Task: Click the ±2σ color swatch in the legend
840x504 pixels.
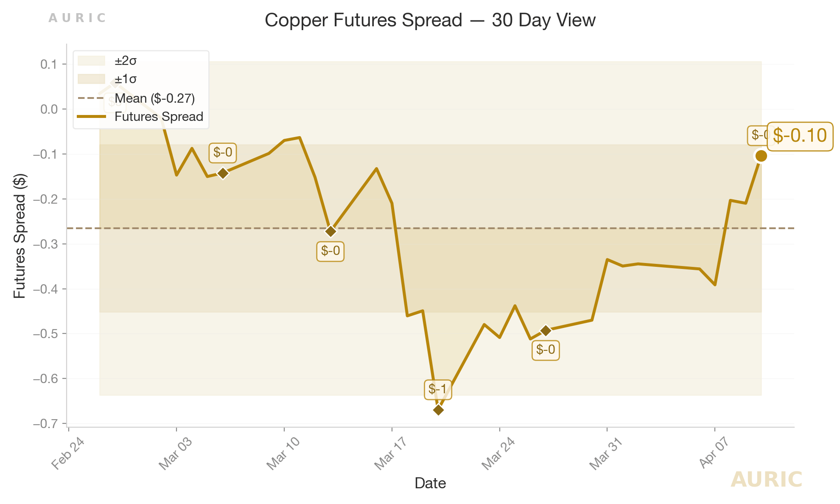Action: point(91,61)
